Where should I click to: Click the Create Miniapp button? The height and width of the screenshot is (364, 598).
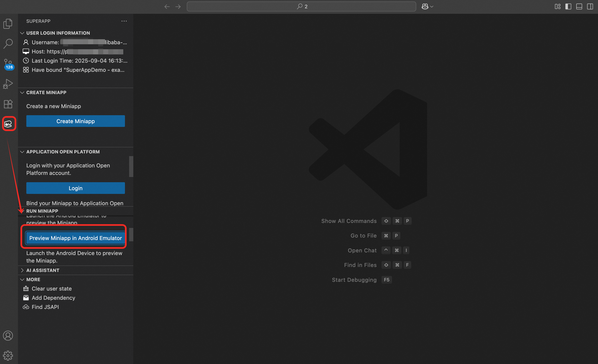pyautogui.click(x=75, y=121)
